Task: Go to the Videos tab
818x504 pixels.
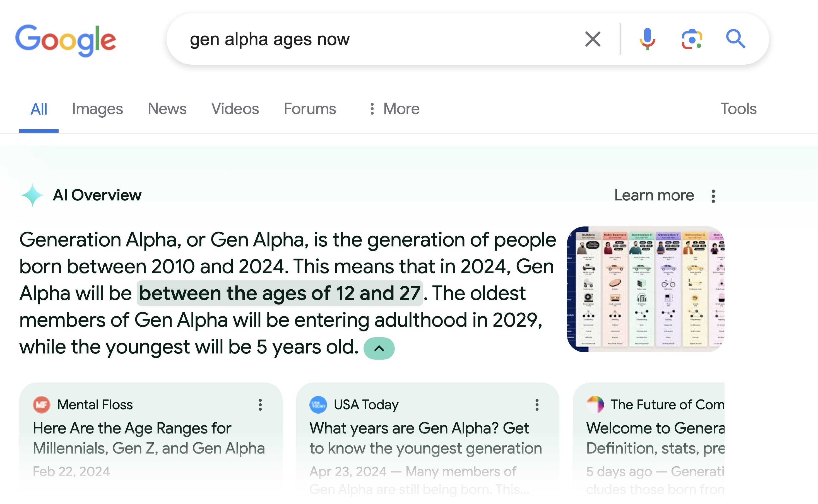Action: (x=235, y=109)
